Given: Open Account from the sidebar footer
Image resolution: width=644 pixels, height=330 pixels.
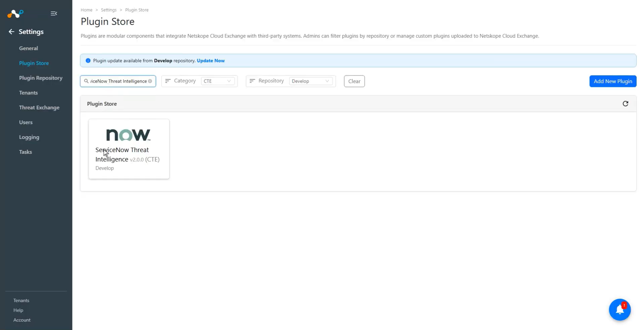Looking at the screenshot, I should coord(22,320).
